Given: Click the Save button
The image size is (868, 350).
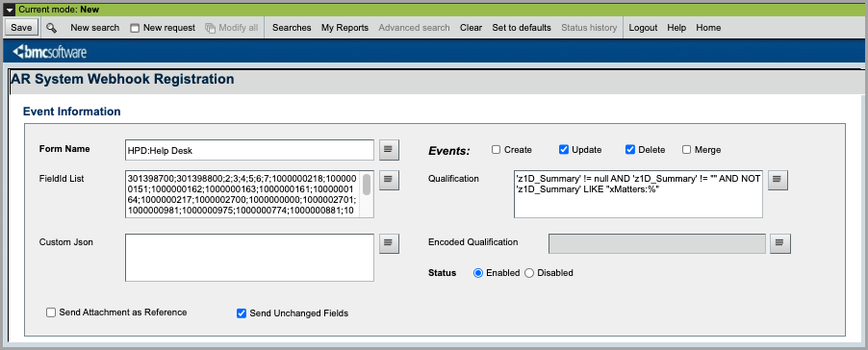Looking at the screenshot, I should pyautogui.click(x=21, y=28).
